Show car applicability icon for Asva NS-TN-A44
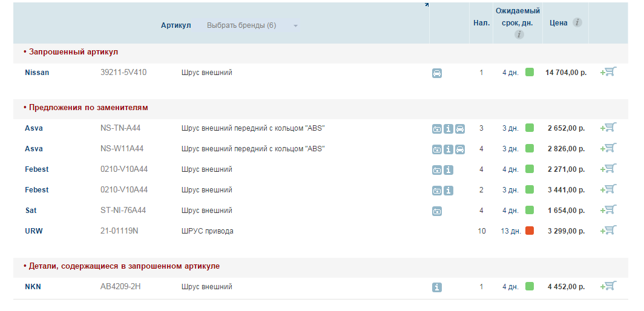This screenshot has height=311, width=644. [x=460, y=129]
